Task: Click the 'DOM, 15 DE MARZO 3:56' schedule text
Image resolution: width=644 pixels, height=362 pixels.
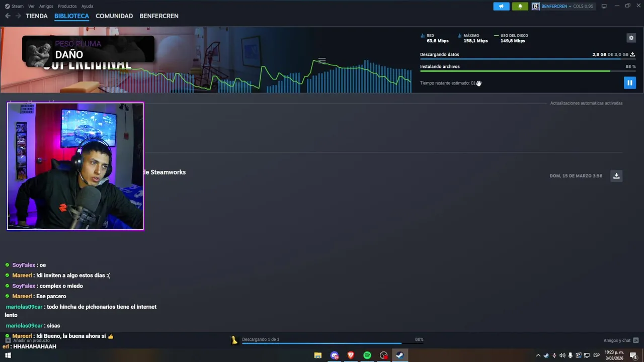Action: pyautogui.click(x=576, y=176)
